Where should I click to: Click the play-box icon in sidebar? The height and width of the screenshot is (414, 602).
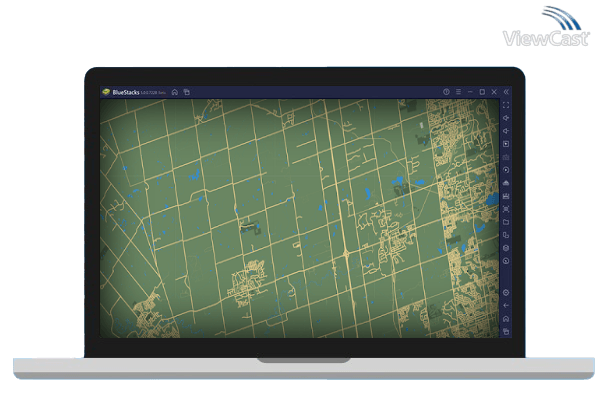click(x=506, y=144)
